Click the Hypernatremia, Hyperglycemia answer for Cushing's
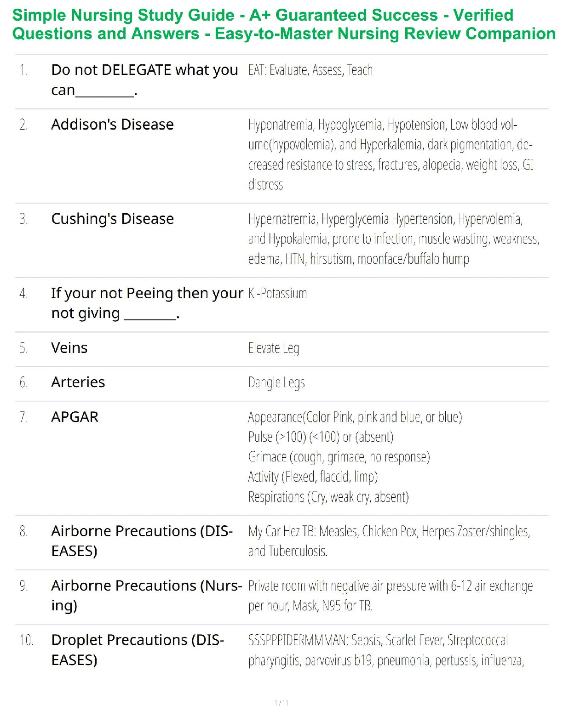 pyautogui.click(x=393, y=239)
